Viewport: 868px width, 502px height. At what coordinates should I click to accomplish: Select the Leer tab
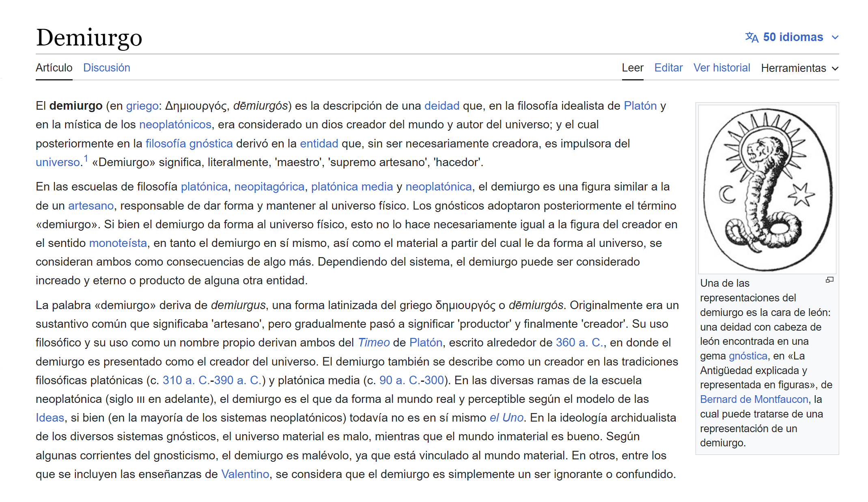(632, 68)
